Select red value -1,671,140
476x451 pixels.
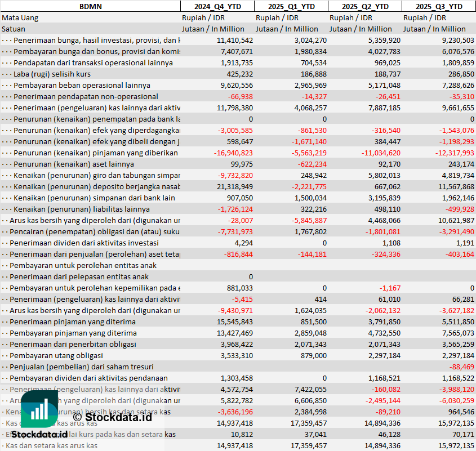[x=309, y=141]
